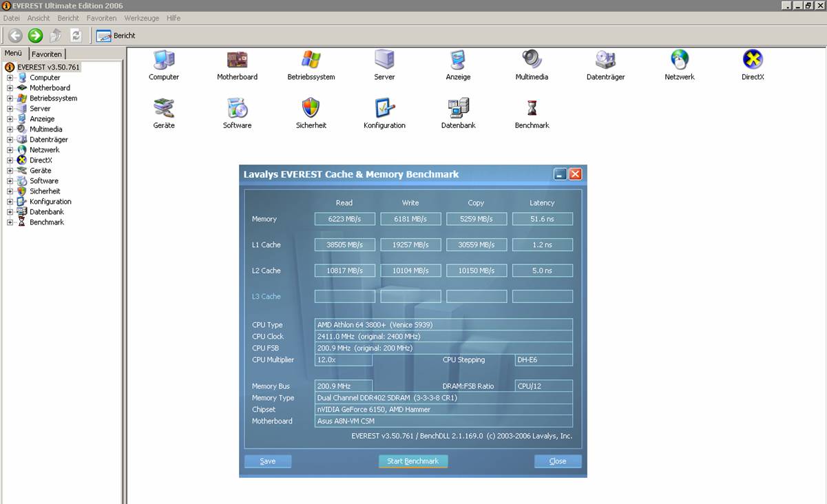Open the Motherboard icon in the main panel

(x=237, y=60)
